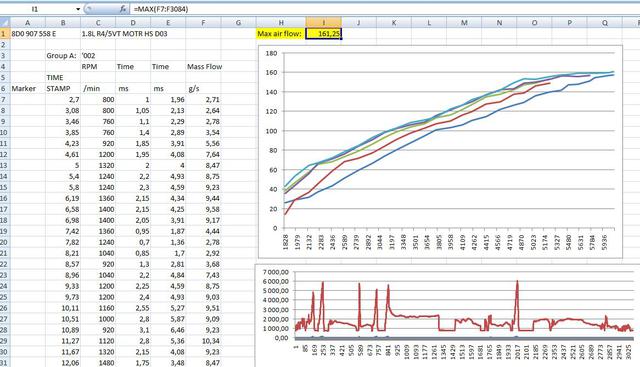Open the Name Box dropdown arrow

click(x=78, y=9)
